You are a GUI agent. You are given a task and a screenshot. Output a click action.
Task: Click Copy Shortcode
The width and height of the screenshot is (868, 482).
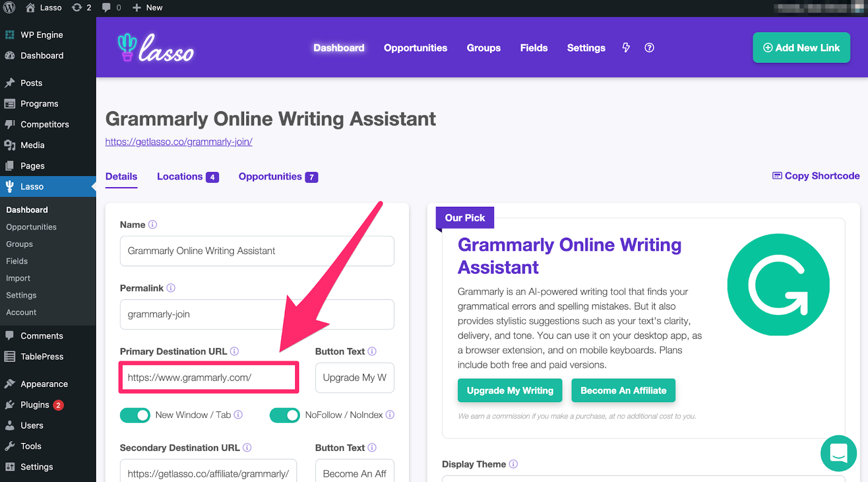pos(816,176)
